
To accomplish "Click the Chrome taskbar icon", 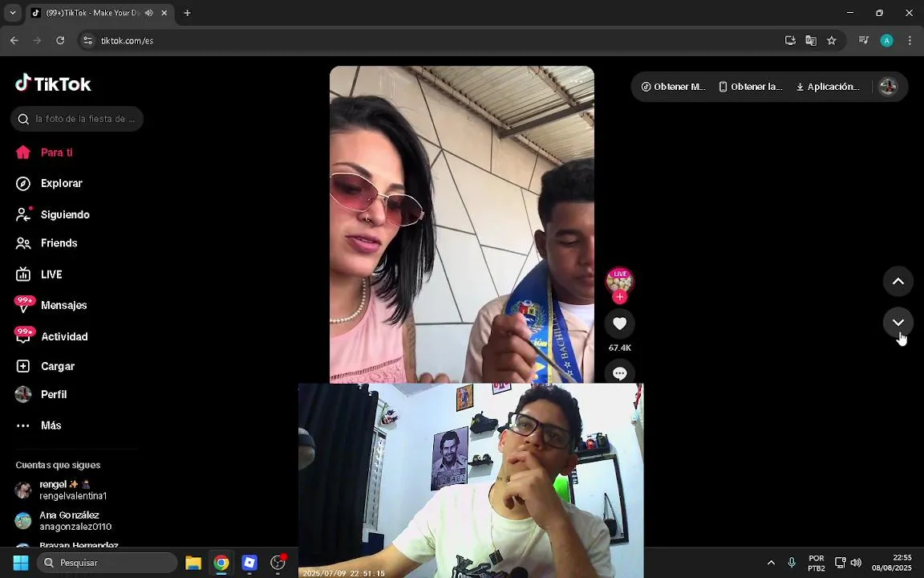I will click(x=221, y=563).
